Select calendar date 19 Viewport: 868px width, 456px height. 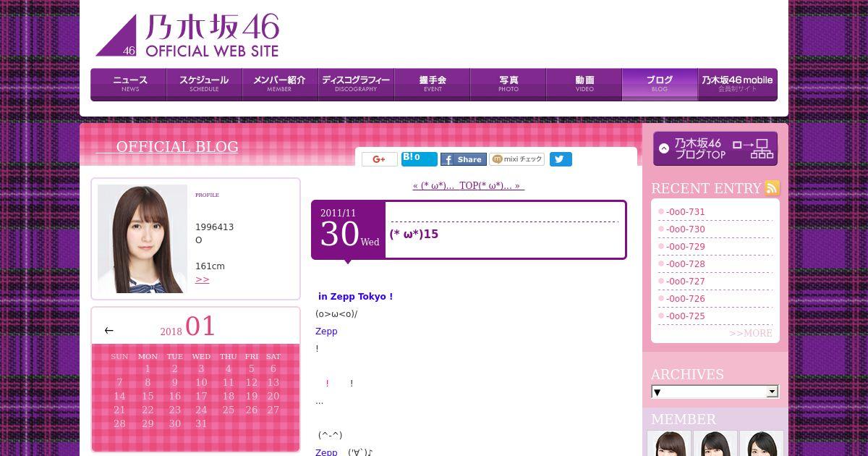pos(252,396)
